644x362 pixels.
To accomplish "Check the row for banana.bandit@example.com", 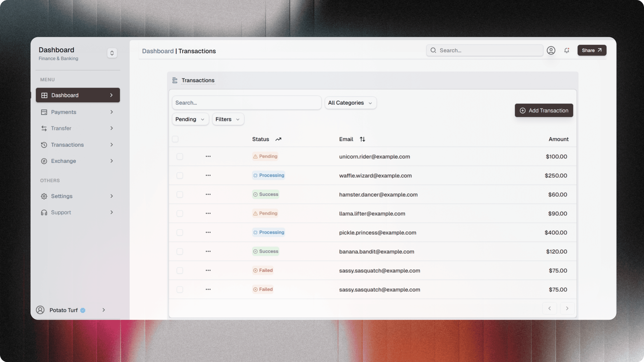I will 180,252.
